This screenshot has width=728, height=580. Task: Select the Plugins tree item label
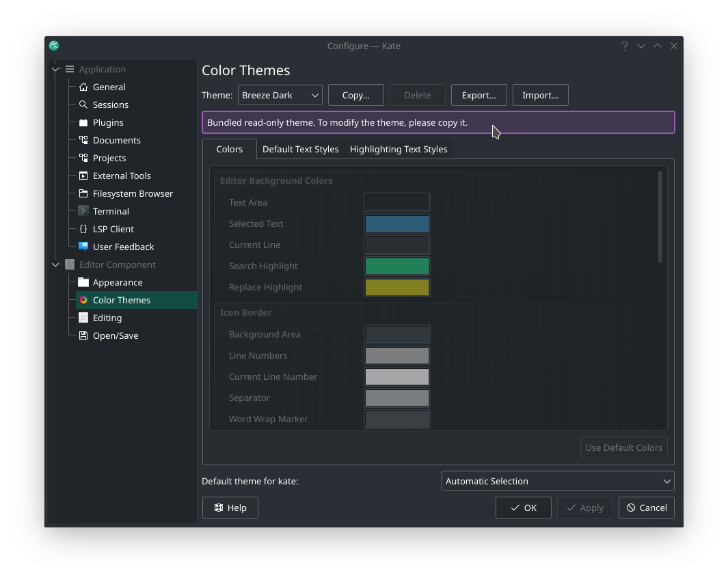108,122
